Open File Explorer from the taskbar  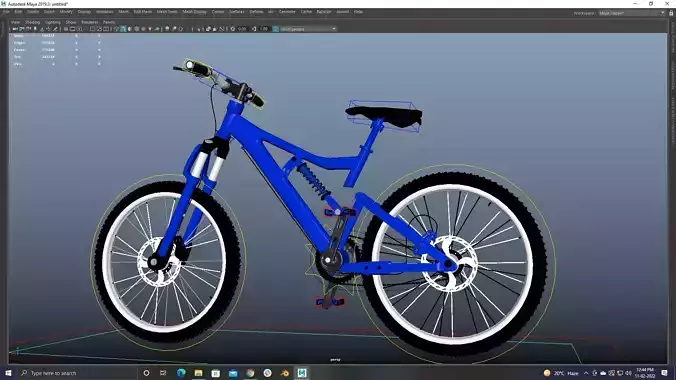[x=198, y=373]
